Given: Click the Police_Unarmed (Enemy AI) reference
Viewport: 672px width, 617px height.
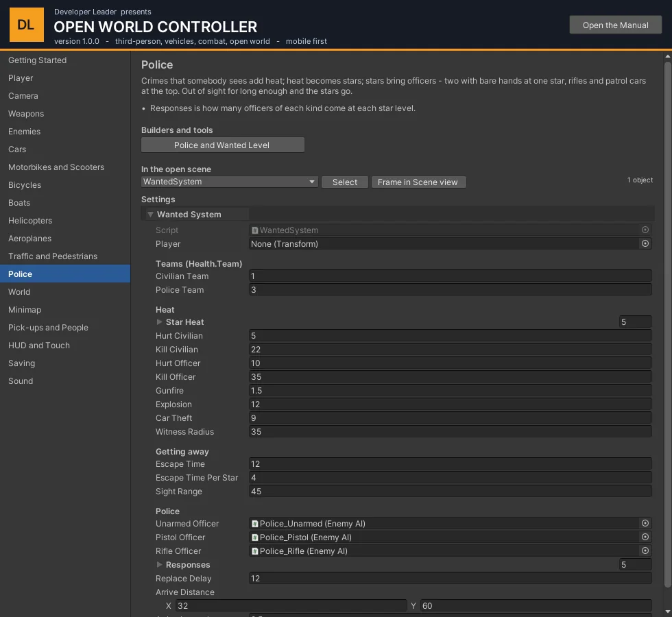Looking at the screenshot, I should (x=450, y=524).
